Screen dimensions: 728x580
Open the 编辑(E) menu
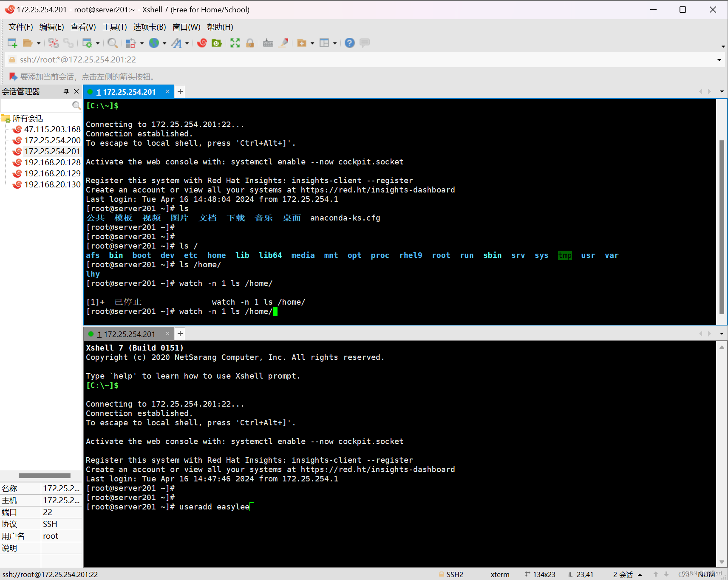52,27
